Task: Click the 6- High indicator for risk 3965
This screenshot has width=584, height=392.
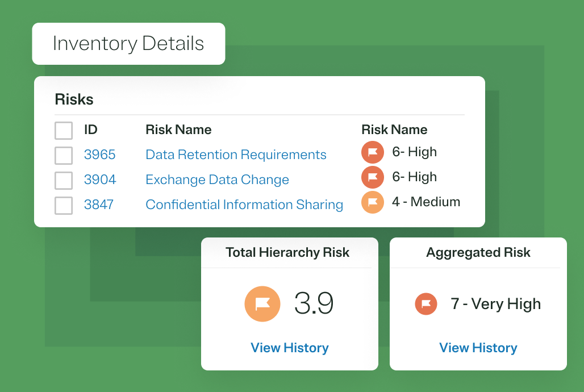Action: [414, 152]
